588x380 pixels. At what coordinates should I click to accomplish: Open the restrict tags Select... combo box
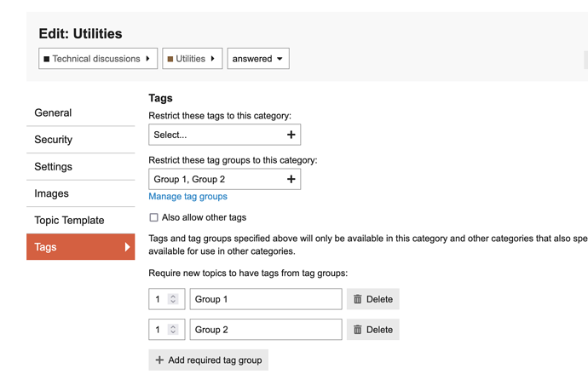(x=225, y=135)
